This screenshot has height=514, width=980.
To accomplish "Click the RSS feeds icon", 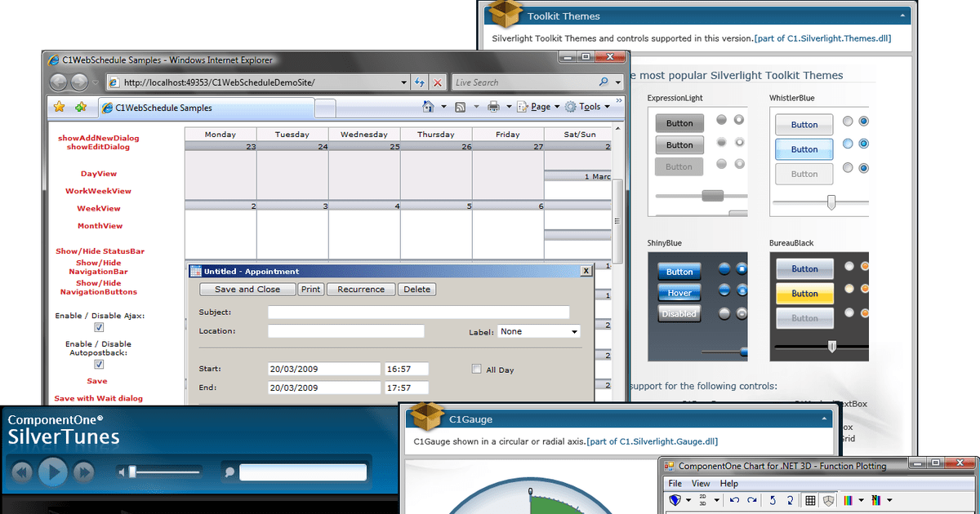I will pos(458,106).
